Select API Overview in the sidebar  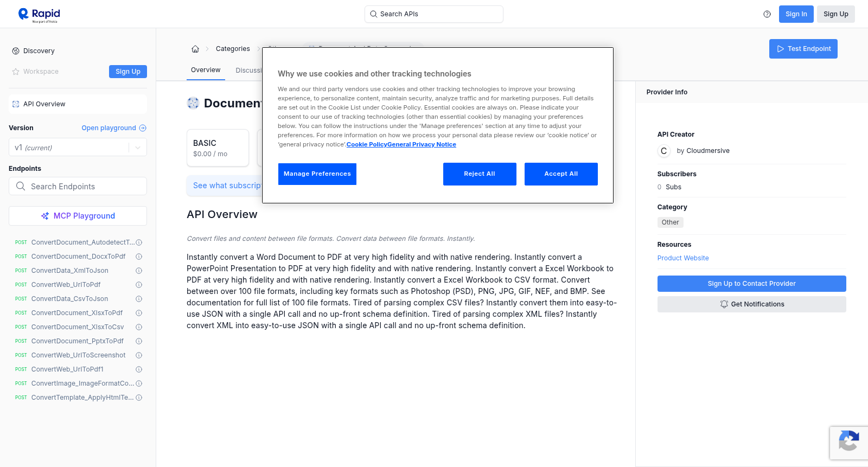78,104
